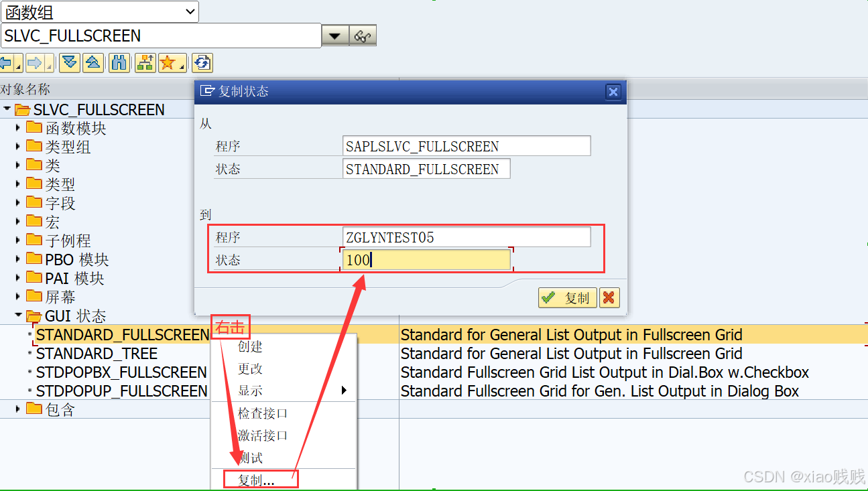Click the binoculars search icon
Viewport: 868px width, 491px height.
pos(119,62)
